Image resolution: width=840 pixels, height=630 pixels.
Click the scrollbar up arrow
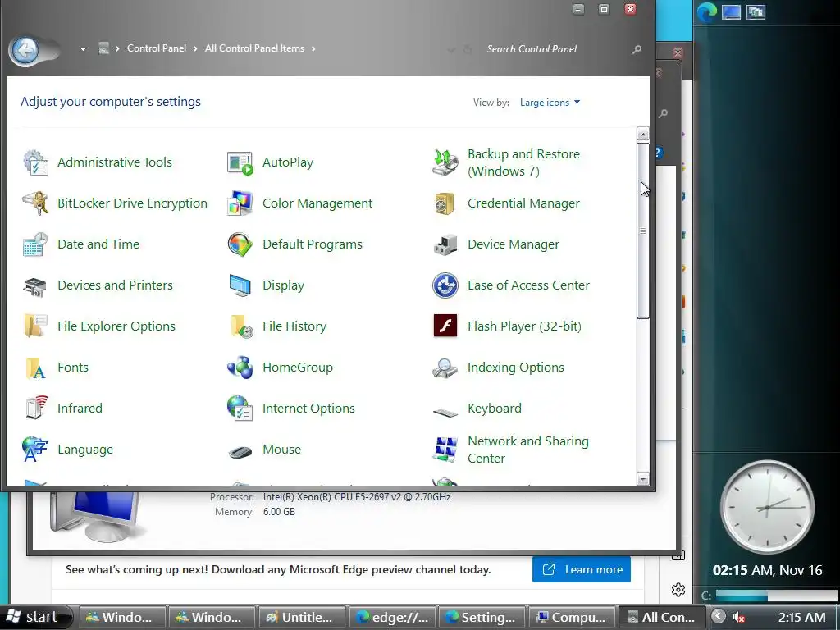643,134
